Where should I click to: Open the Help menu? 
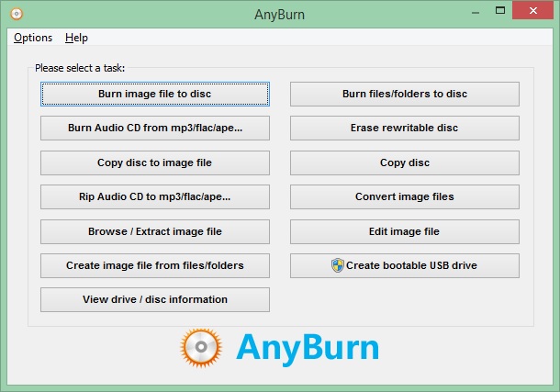(76, 38)
